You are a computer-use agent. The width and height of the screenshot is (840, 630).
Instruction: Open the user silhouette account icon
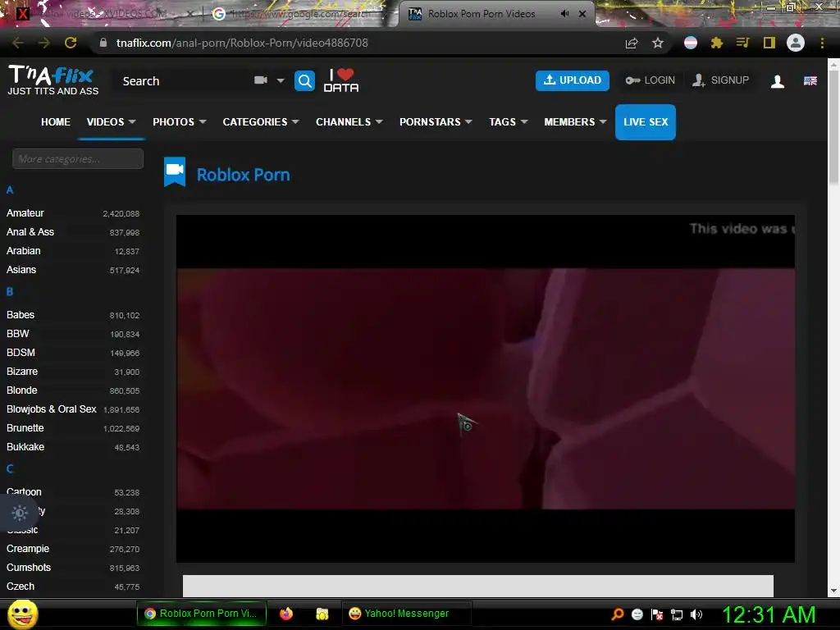coord(778,81)
